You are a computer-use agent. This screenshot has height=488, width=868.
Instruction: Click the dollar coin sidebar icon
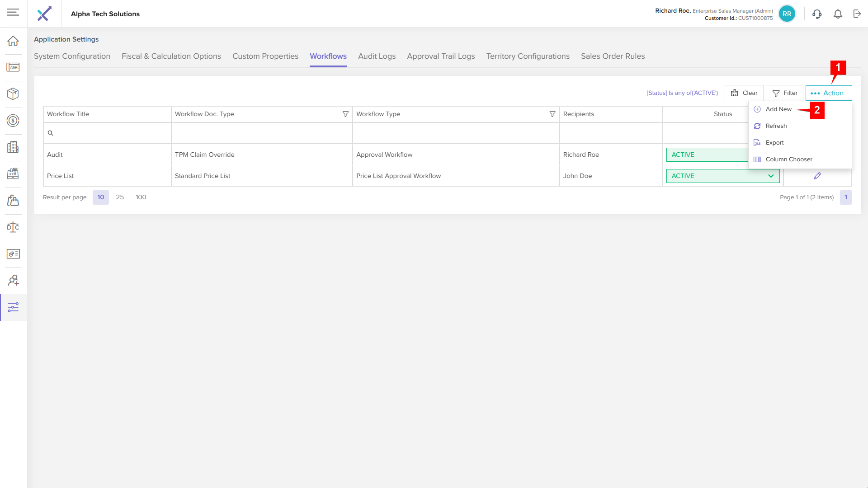13,120
